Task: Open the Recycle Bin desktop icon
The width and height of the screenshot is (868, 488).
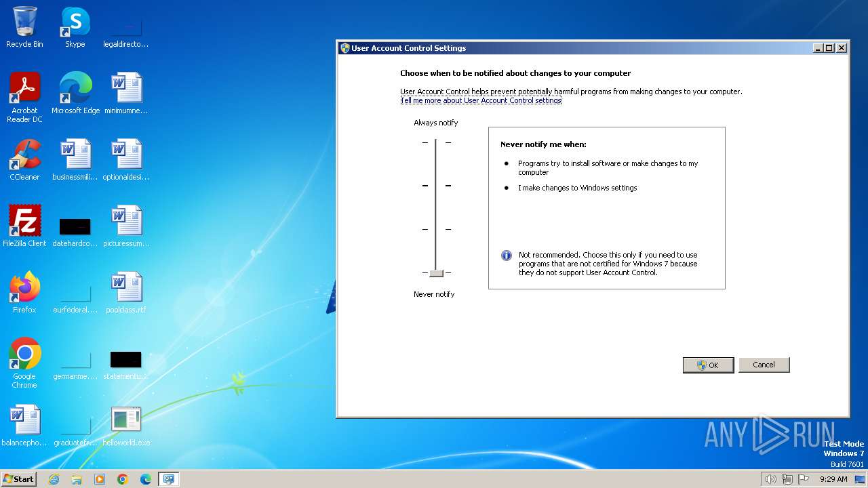Action: [24, 27]
